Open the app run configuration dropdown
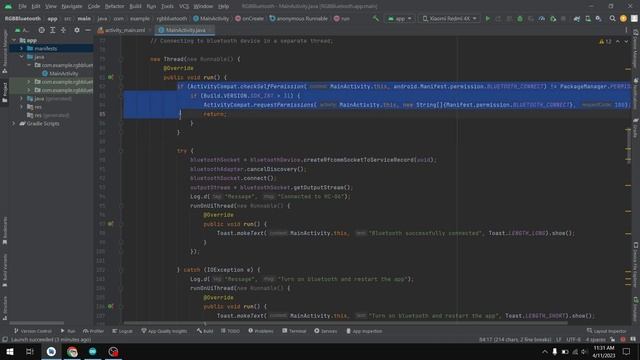This screenshot has height=360, width=640. tap(400, 18)
